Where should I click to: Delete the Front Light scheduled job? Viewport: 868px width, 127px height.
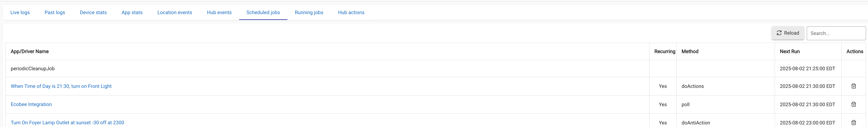[x=854, y=86]
